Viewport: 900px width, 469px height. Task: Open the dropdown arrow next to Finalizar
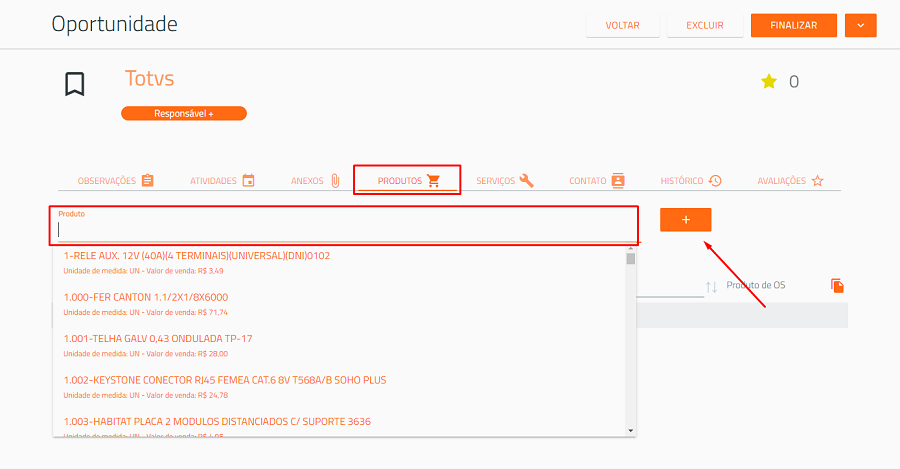[860, 25]
